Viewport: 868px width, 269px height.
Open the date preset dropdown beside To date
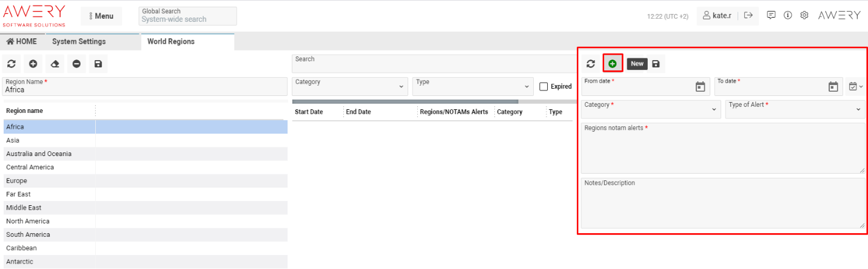[x=856, y=87]
